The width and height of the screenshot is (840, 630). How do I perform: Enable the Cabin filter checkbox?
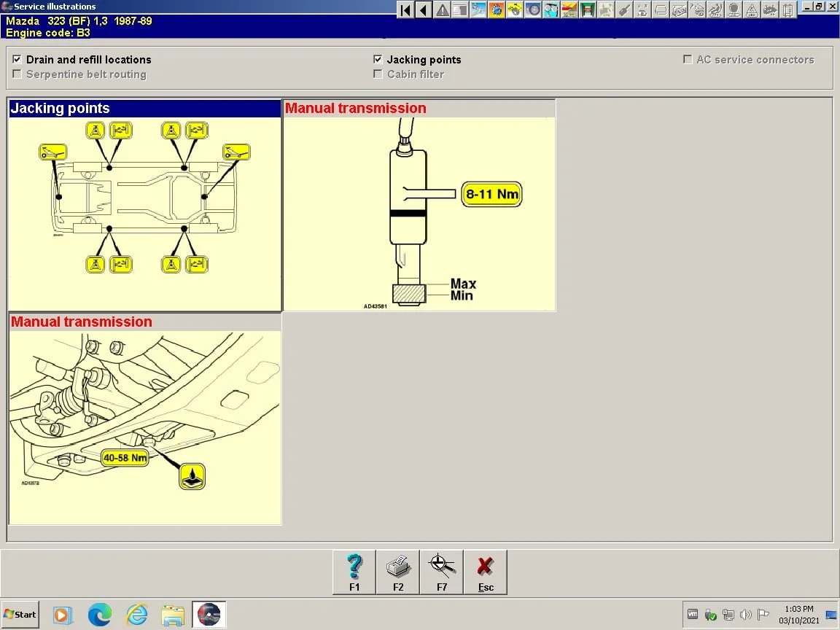pyautogui.click(x=378, y=74)
